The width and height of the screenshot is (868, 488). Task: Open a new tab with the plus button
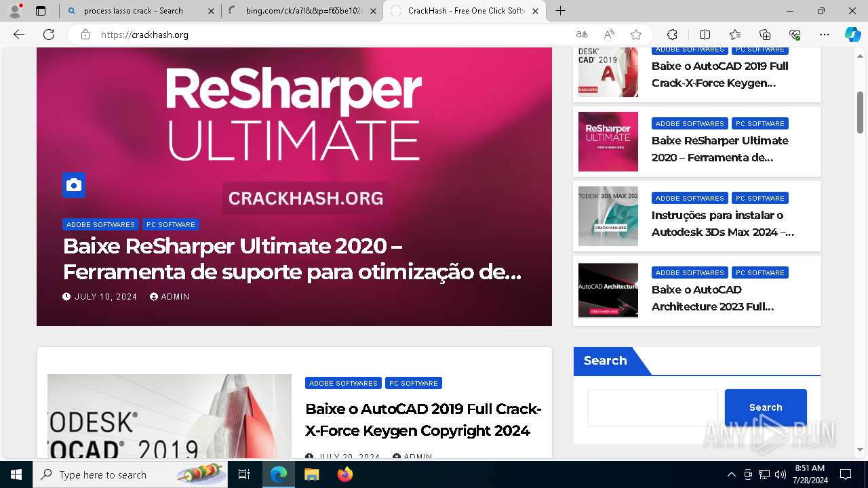pyautogui.click(x=560, y=11)
